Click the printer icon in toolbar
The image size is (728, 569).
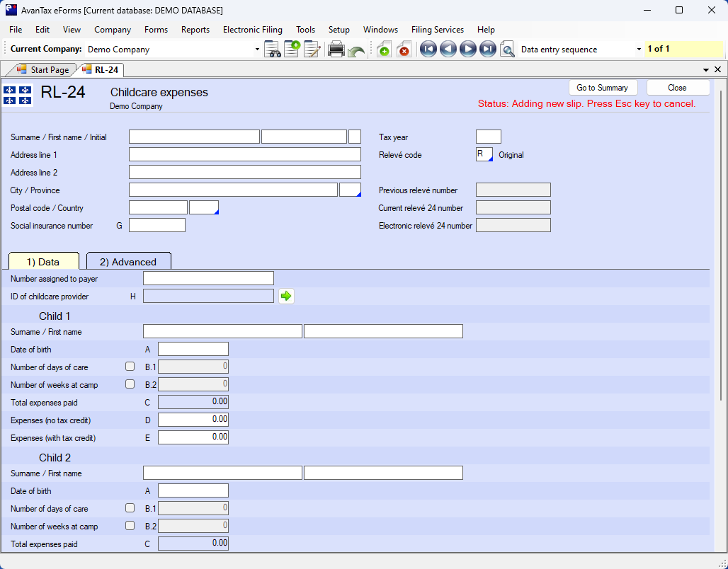[x=336, y=50]
